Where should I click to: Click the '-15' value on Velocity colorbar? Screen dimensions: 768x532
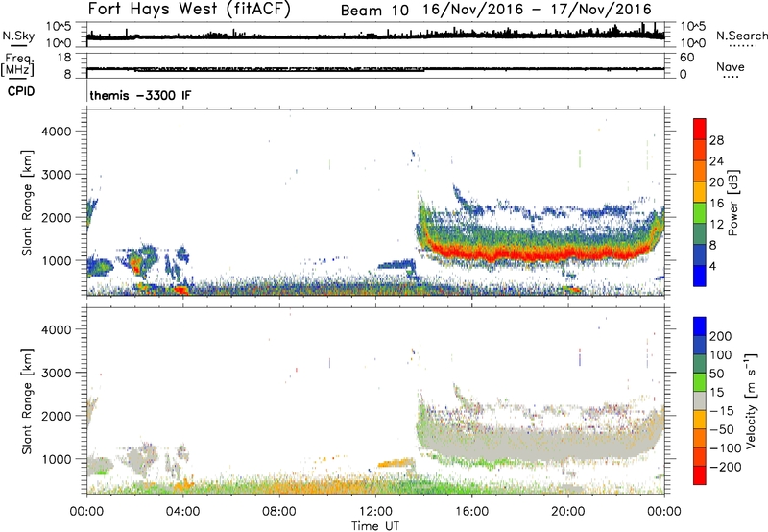[722, 411]
